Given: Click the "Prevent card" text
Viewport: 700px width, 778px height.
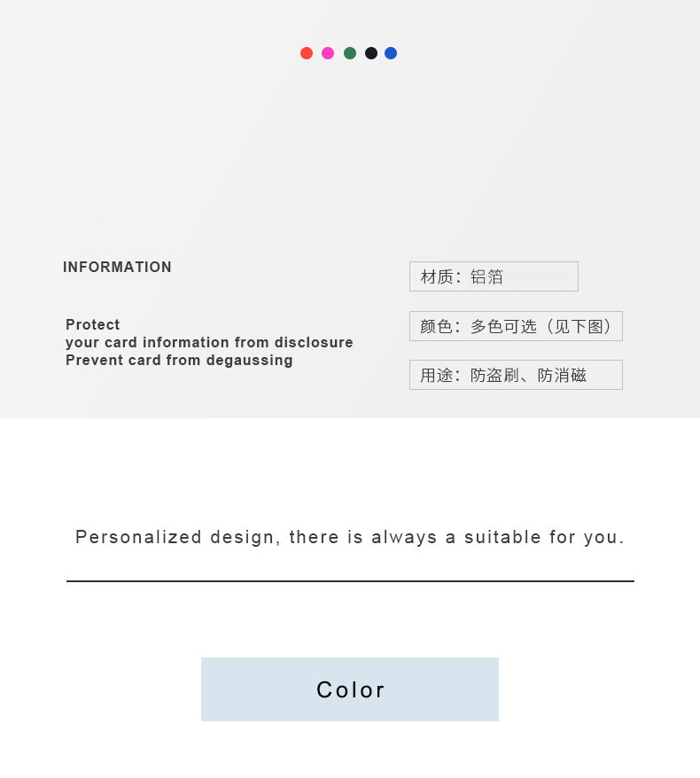Looking at the screenshot, I should point(108,360).
